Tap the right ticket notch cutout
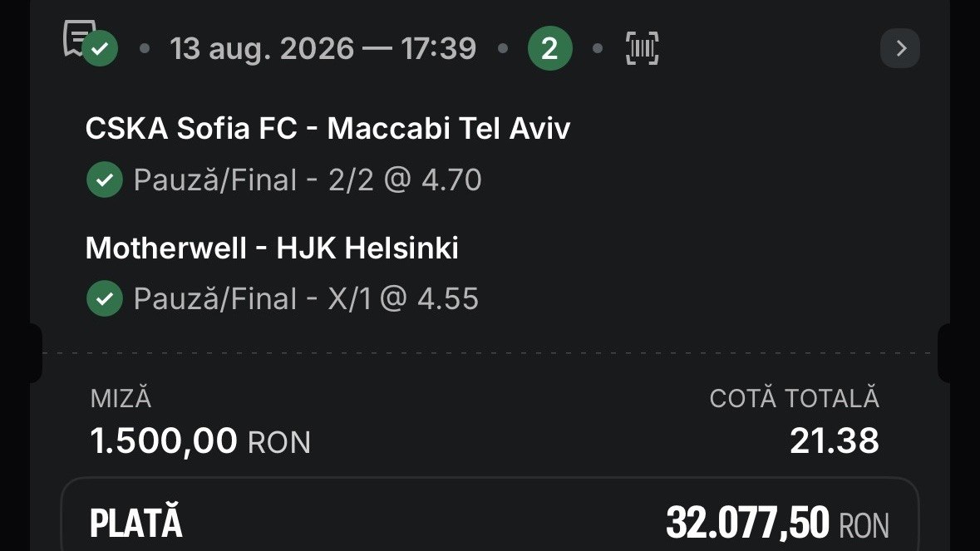Viewport: 980px width, 551px height. (943, 353)
